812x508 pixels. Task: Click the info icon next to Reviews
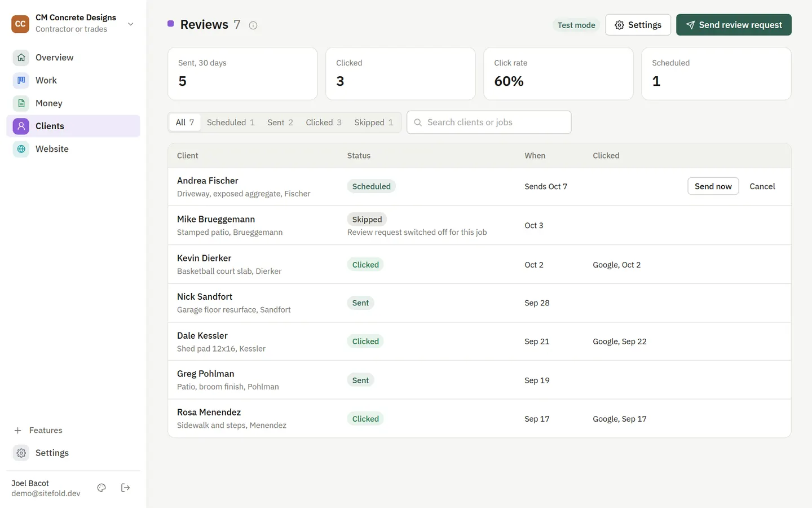coord(253,25)
